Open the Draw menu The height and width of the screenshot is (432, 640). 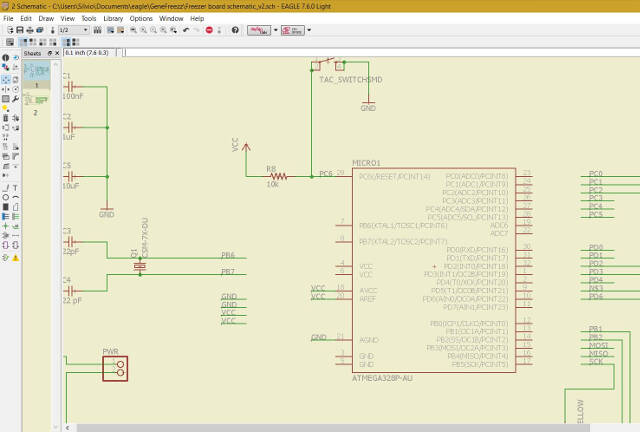[46, 18]
